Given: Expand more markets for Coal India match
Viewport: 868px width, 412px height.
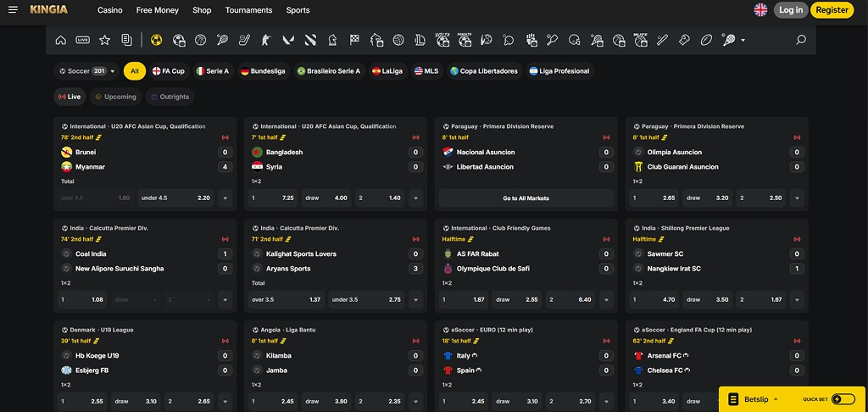Looking at the screenshot, I should (225, 299).
